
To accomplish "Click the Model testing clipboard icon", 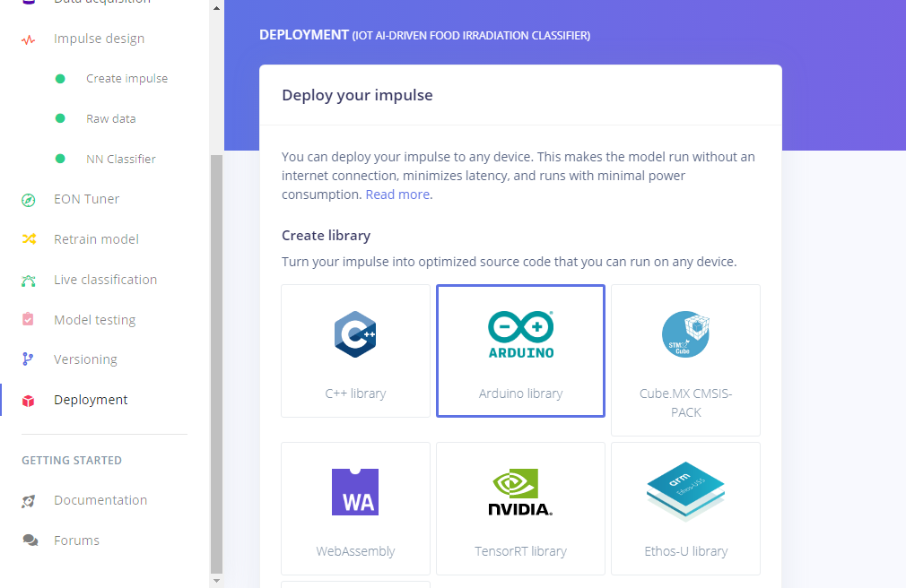I will [x=29, y=320].
